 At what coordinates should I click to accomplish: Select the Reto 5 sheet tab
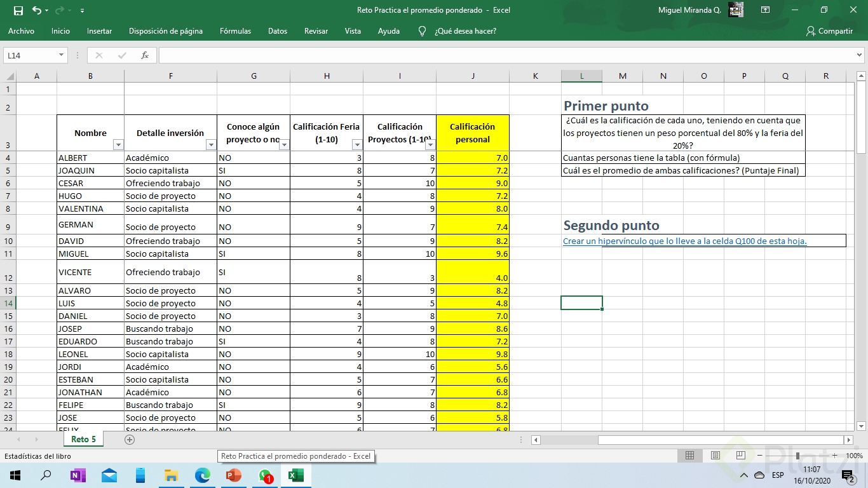[x=84, y=439]
